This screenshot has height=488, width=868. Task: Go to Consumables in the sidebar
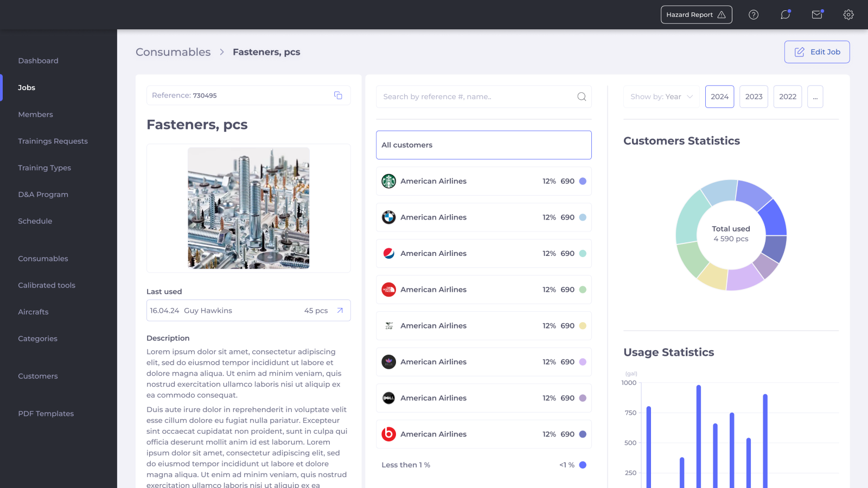(x=43, y=259)
